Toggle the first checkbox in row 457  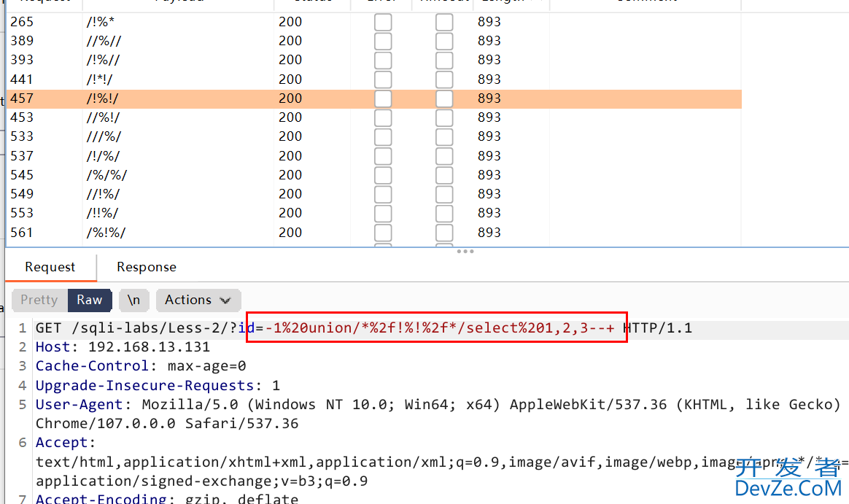pyautogui.click(x=383, y=98)
